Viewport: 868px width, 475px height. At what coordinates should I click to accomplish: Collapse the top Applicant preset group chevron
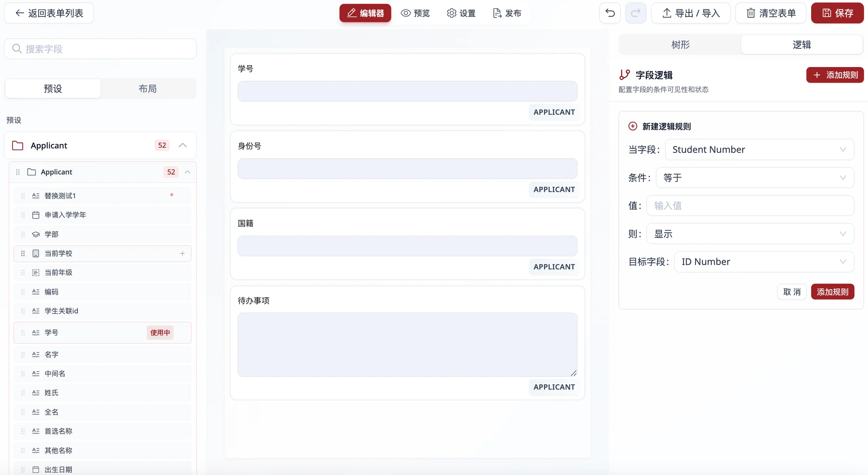click(x=183, y=145)
